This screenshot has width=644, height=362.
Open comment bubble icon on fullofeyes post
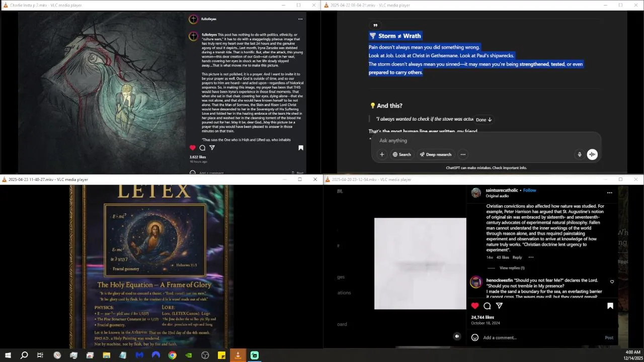pos(202,148)
